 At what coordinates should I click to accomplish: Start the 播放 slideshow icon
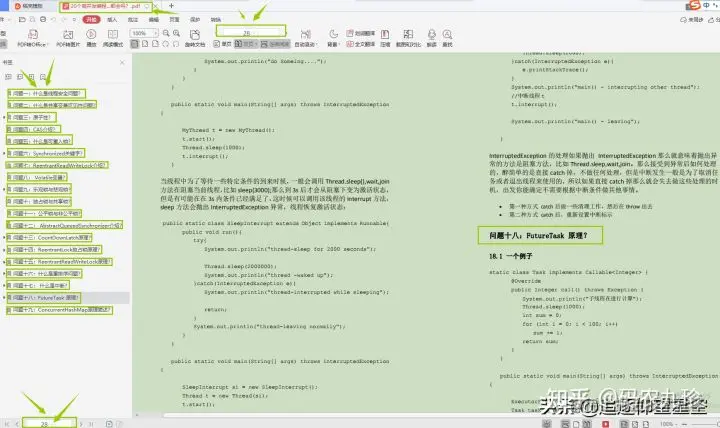pos(91,34)
